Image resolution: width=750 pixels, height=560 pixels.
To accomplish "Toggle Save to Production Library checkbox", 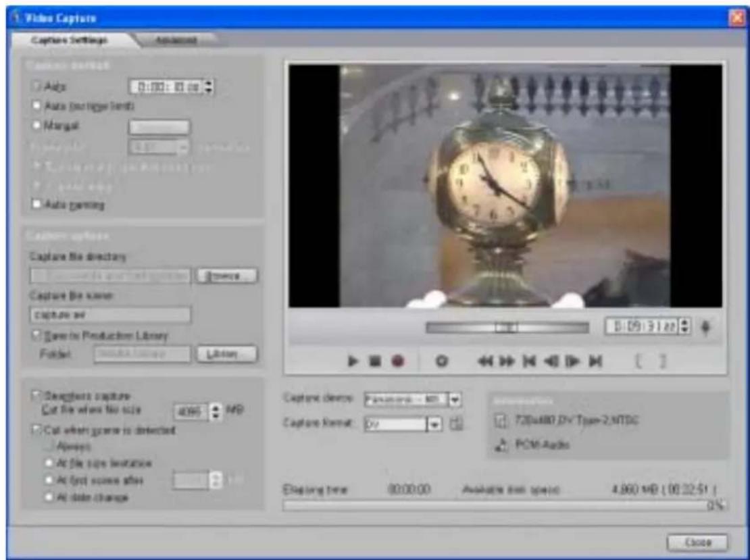I will click(x=36, y=335).
